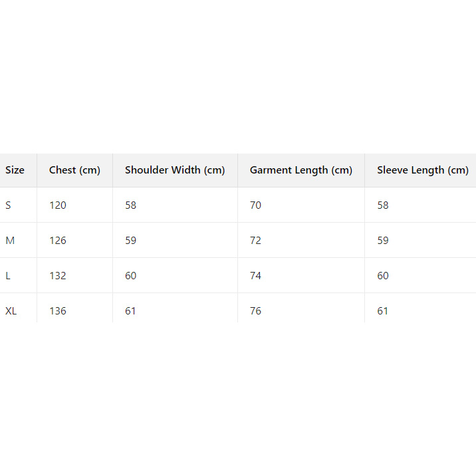This screenshot has height=476, width=476.
Task: Select chest value 132 for size L
Action: (x=58, y=276)
